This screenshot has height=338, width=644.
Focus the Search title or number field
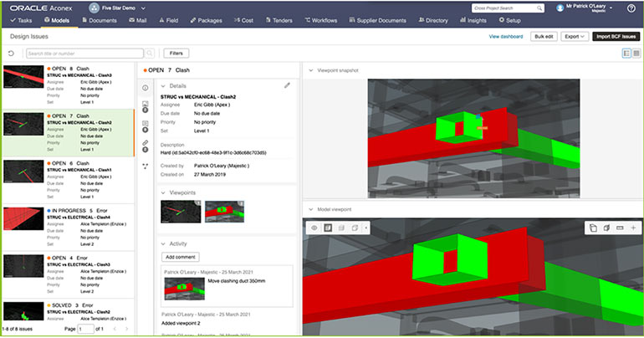pyautogui.click(x=84, y=54)
